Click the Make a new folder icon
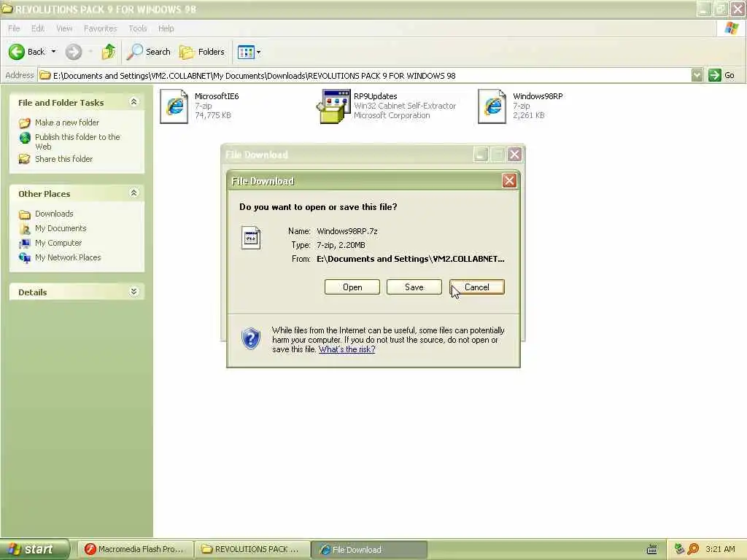 pyautogui.click(x=25, y=122)
